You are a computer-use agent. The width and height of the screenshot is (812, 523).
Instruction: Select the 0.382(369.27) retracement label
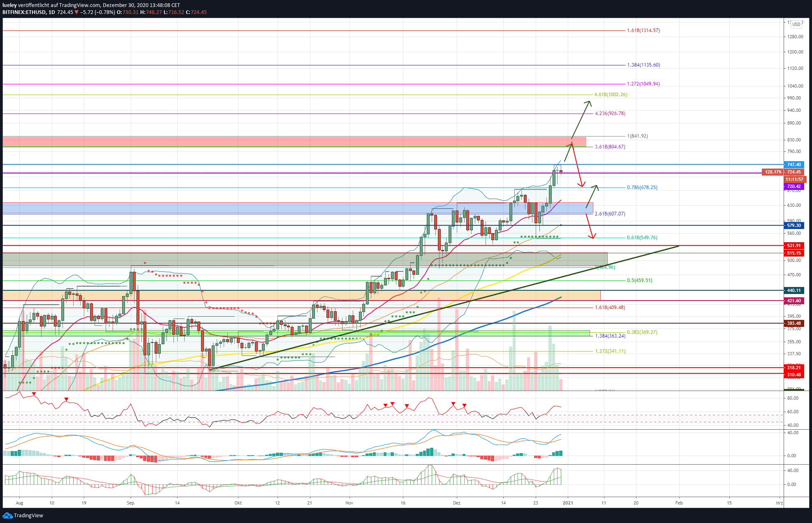coord(642,332)
